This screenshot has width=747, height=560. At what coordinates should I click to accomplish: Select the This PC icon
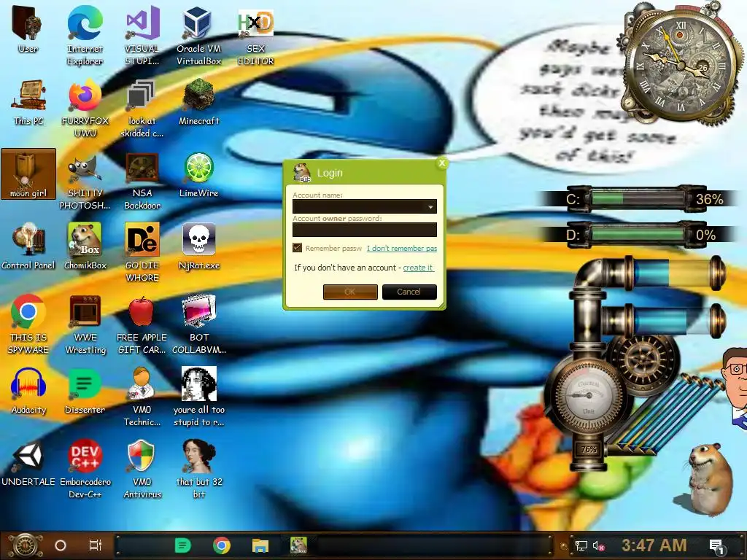pos(28,103)
